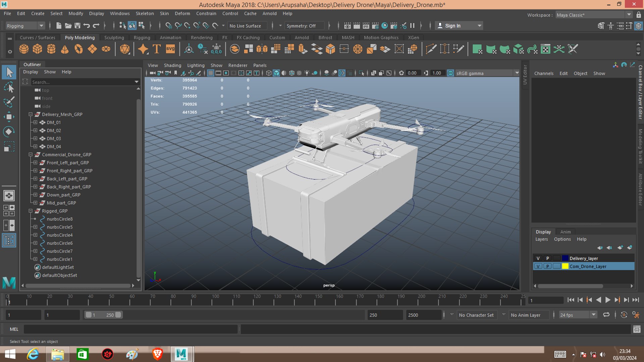The image size is (644, 362).
Task: Toggle visibility V of Delivery_layer
Action: tap(538, 258)
